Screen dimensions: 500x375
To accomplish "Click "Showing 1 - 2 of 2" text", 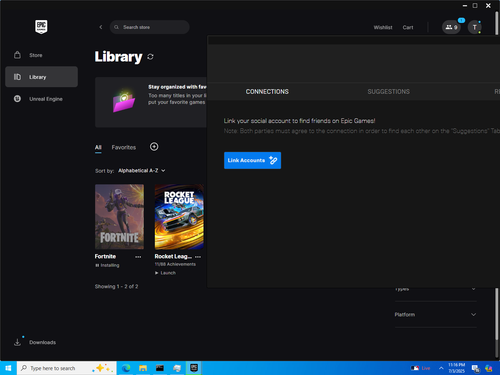I will [x=116, y=286].
